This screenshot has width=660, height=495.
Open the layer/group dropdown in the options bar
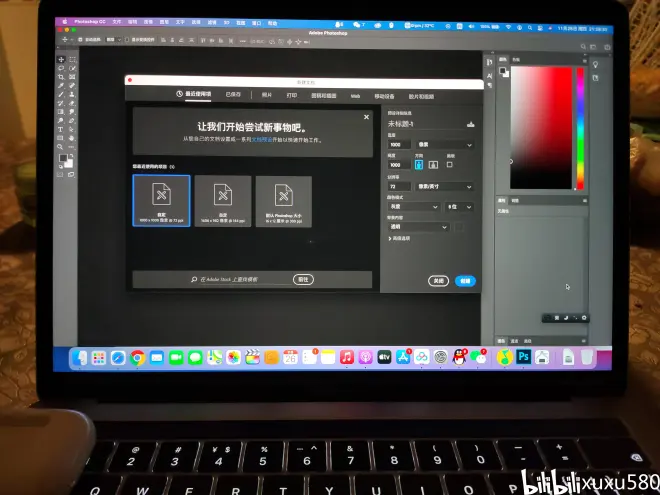[113, 40]
